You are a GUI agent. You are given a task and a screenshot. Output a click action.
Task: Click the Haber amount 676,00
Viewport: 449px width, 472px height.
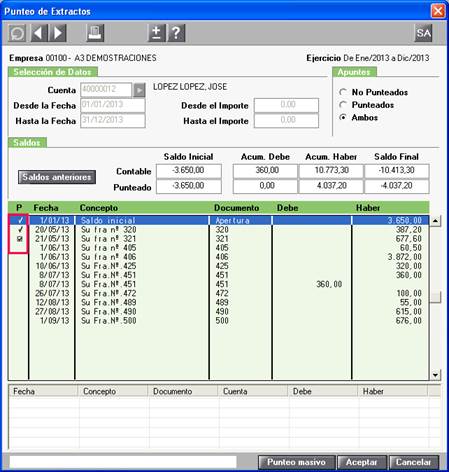[409, 321]
